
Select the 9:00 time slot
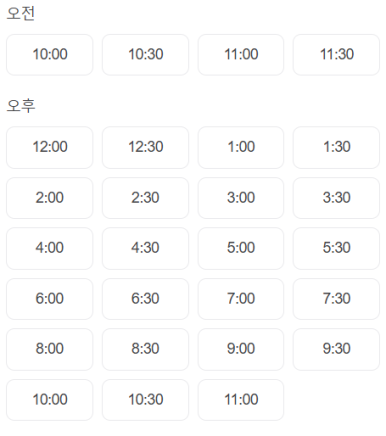[x=241, y=349]
